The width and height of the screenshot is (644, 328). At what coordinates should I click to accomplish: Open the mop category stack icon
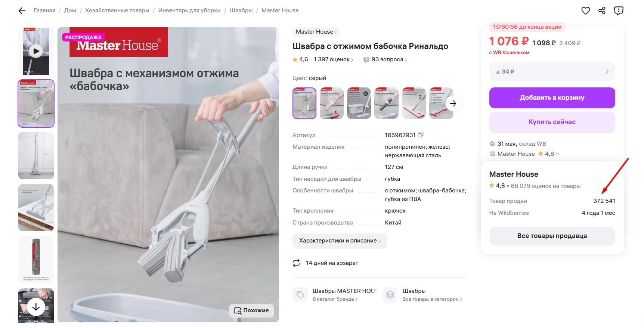click(x=390, y=295)
